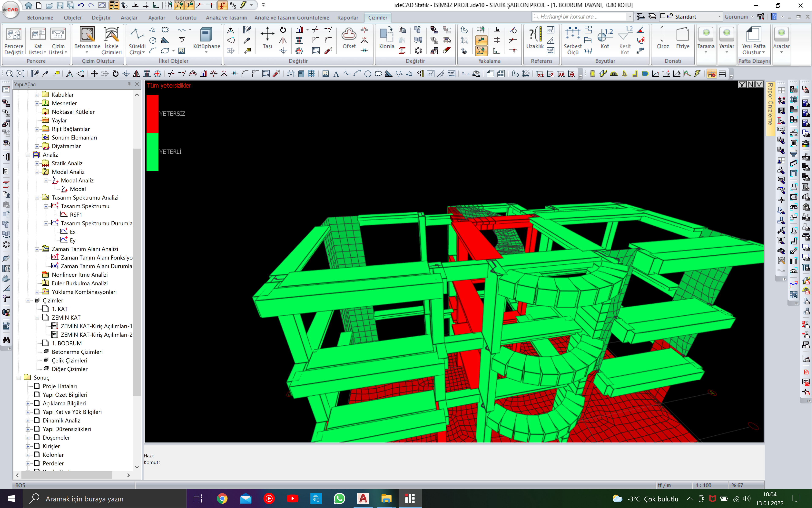The image size is (812, 508).
Task: Select the Uzaklık measure tool
Action: point(535,38)
